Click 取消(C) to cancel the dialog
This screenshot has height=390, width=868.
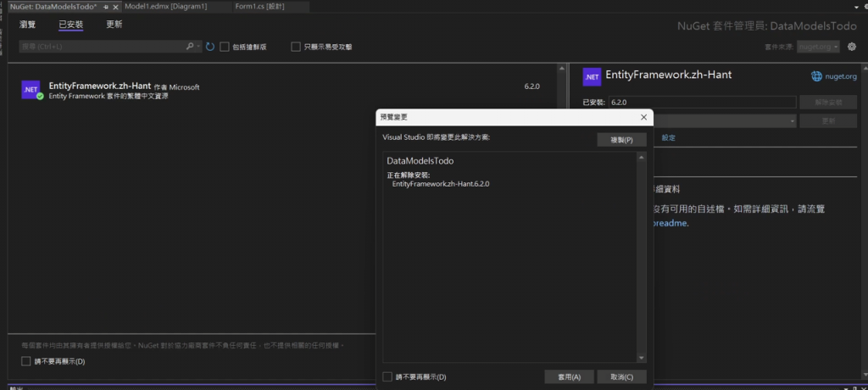click(621, 376)
